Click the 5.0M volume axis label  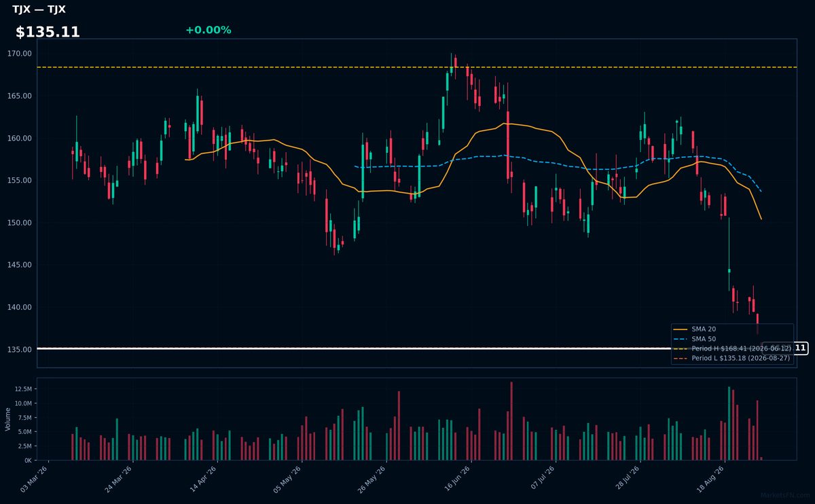(x=24, y=432)
